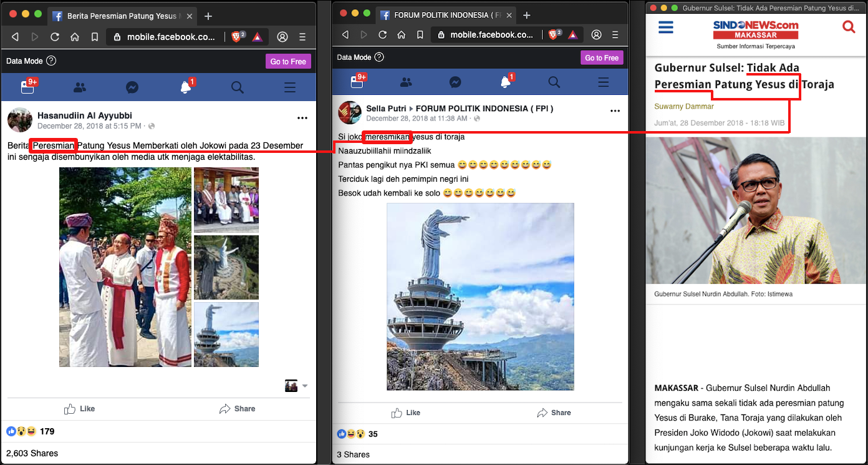Image resolution: width=868 pixels, height=465 pixels.
Task: Share Sella Putri's post
Action: pyautogui.click(x=553, y=413)
